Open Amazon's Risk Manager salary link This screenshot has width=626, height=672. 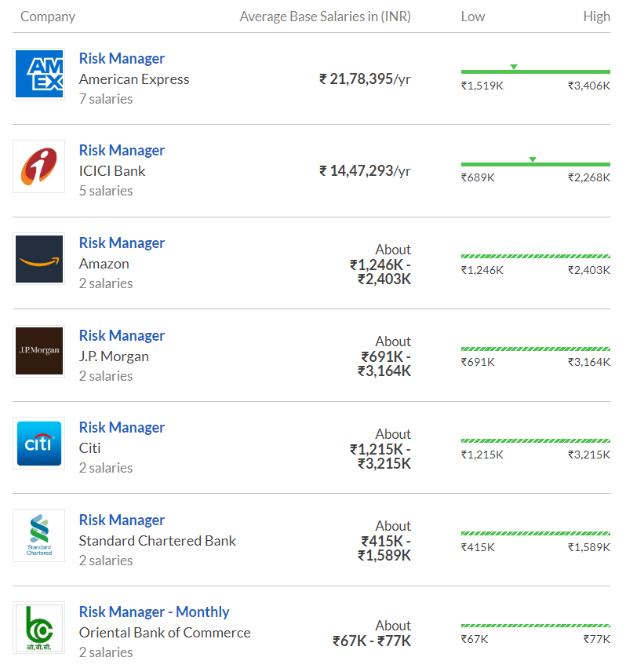[x=122, y=243]
